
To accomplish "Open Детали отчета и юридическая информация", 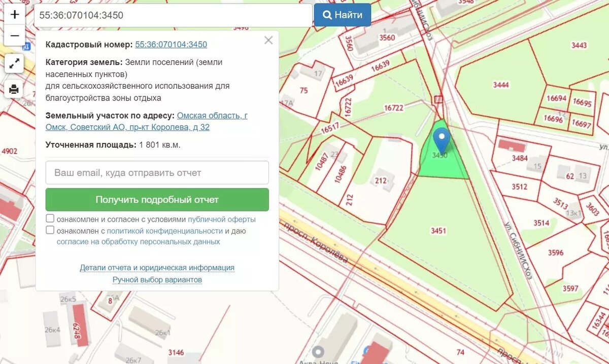I will tap(157, 267).
